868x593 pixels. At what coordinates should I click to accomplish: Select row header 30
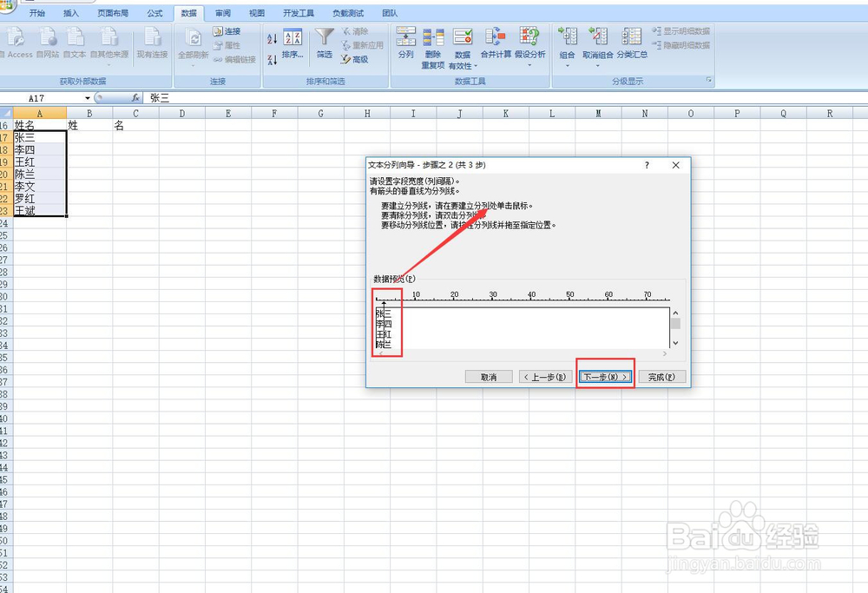[4, 296]
